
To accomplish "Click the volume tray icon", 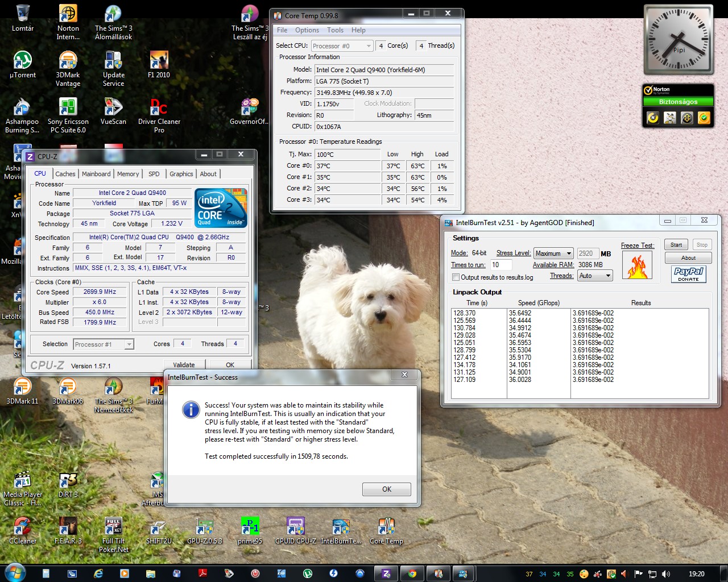I will pyautogui.click(x=666, y=574).
